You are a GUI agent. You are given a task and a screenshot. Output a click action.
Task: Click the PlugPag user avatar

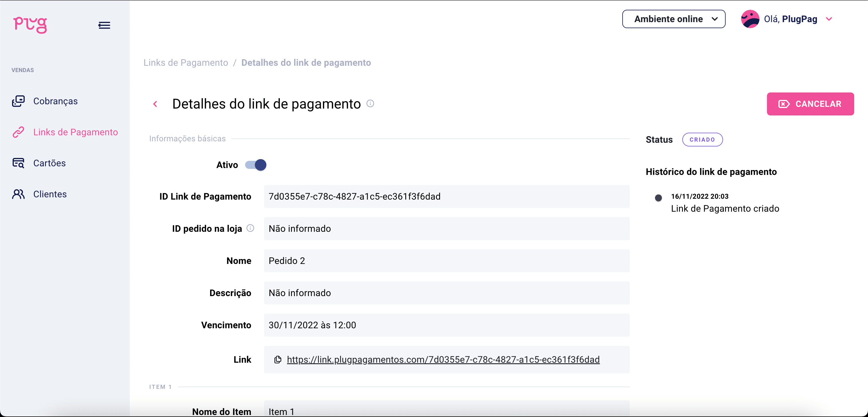coord(750,19)
